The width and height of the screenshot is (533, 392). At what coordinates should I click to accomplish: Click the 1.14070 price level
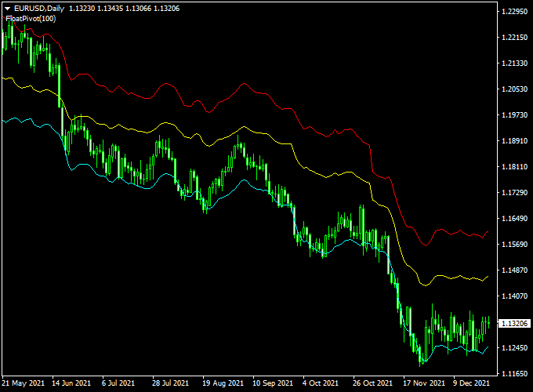point(515,296)
